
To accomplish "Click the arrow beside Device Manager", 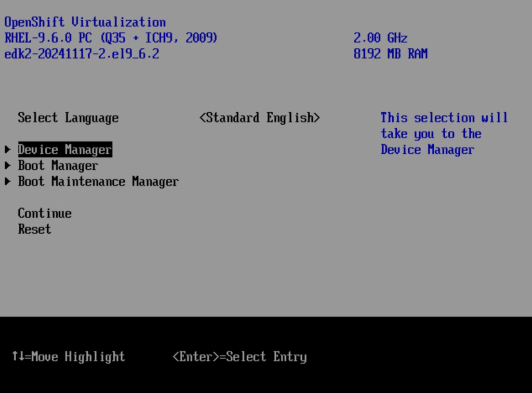I will tap(8, 150).
